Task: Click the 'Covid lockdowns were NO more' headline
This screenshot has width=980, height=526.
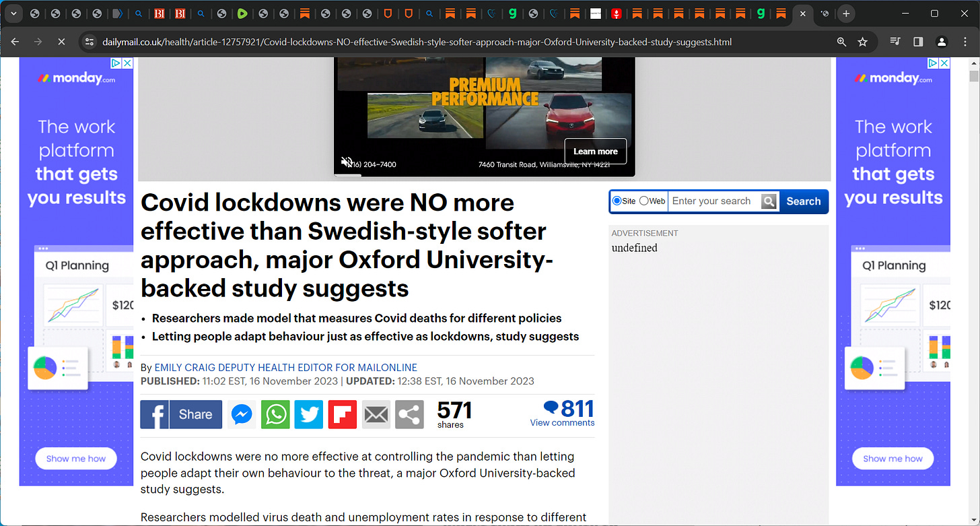Action: [347, 245]
